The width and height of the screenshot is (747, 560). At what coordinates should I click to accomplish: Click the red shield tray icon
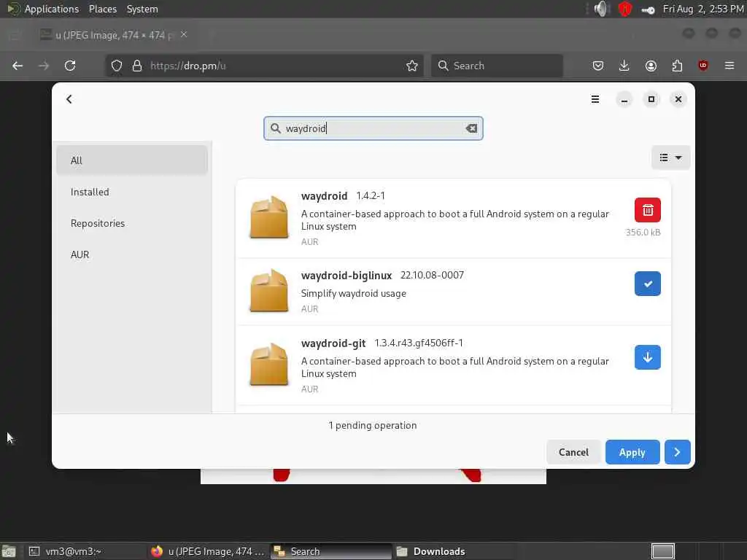pyautogui.click(x=624, y=9)
